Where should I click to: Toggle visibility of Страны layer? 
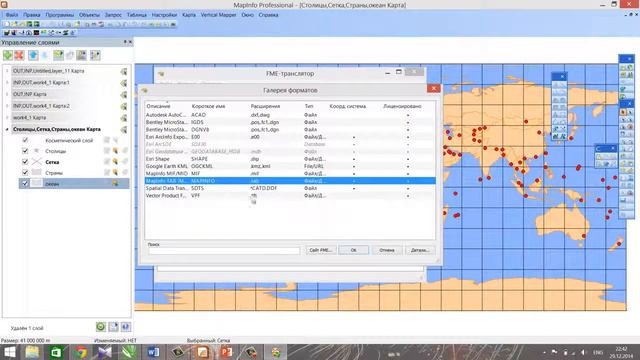coord(25,173)
